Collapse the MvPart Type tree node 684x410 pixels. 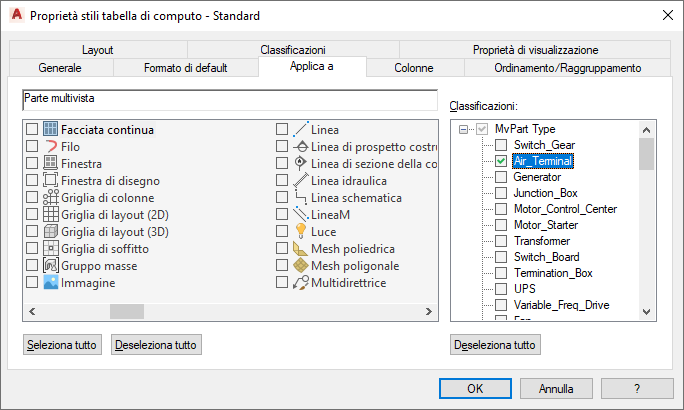(x=463, y=129)
